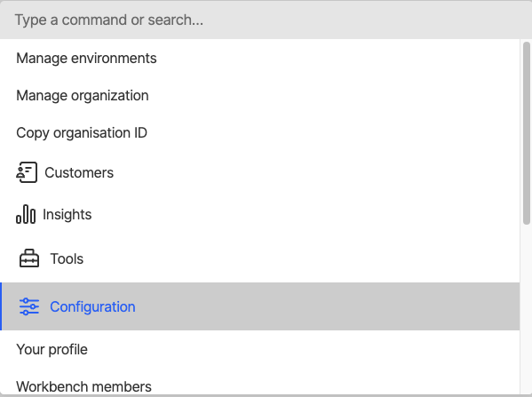Viewport: 532px width, 397px height.
Task: Open Manage organization entry
Action: coord(260,95)
